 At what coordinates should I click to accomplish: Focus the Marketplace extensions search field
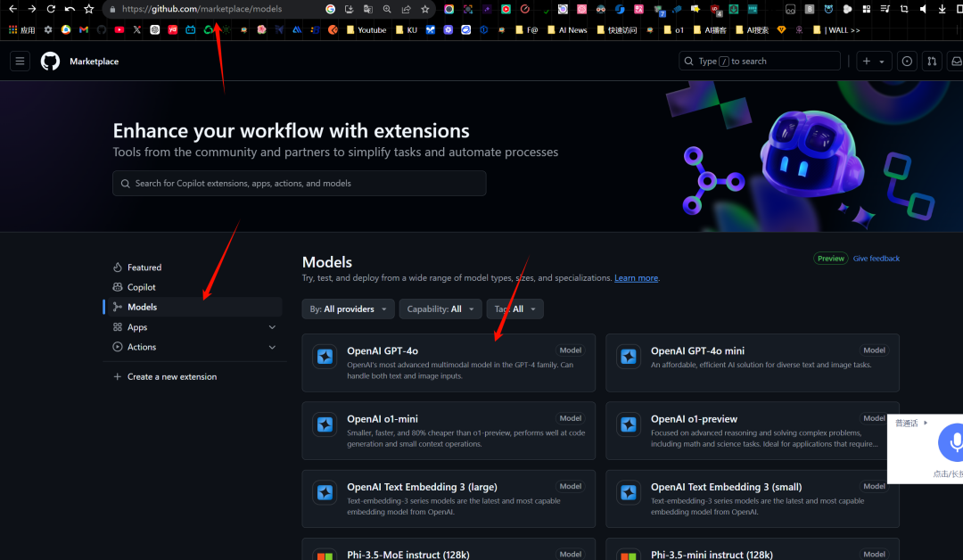[299, 183]
